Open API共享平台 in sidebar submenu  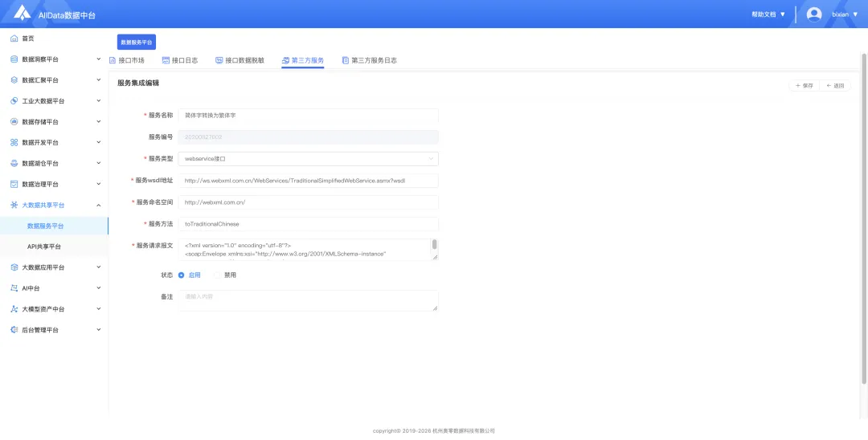(x=55, y=246)
